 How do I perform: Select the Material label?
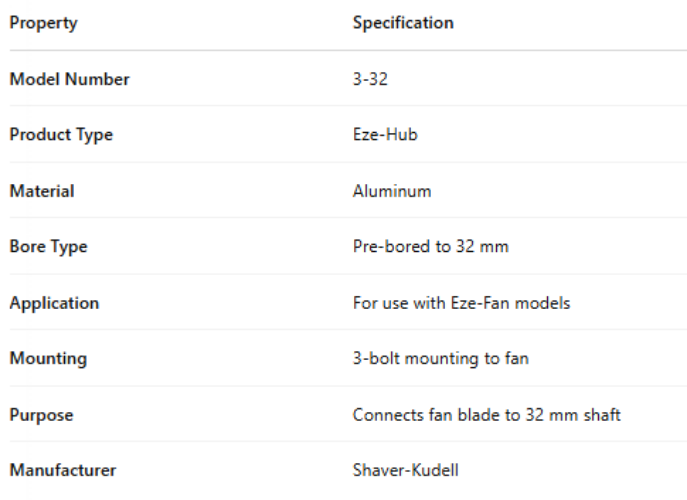click(42, 191)
